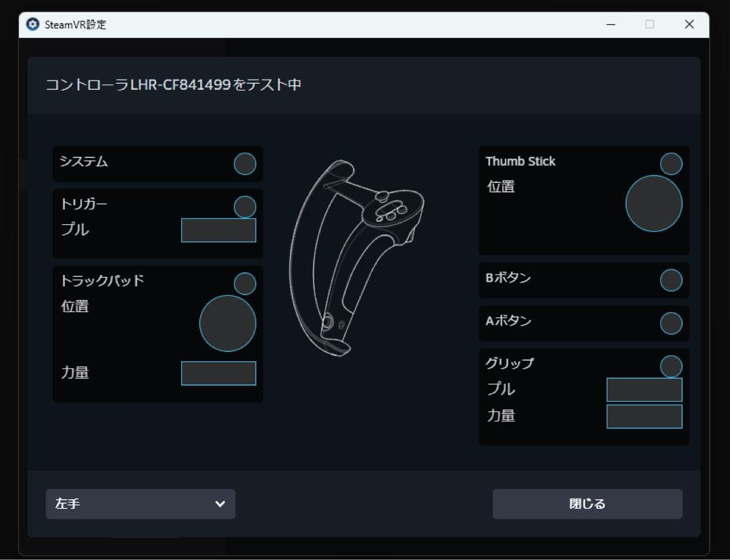Viewport: 730px width, 560px height.
Task: Click the SteamVR設定 window title text
Action: pos(76,24)
